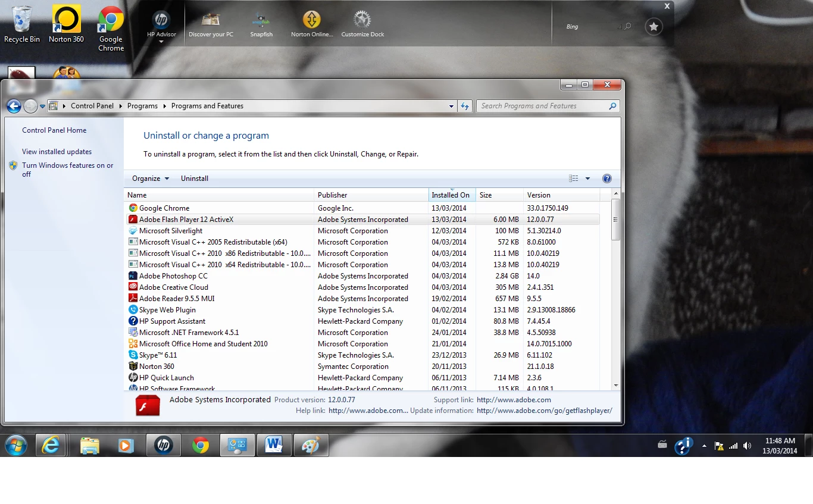This screenshot has height=504, width=813.
Task: Click the Adobe Reader 9.5.5 MUI icon
Action: tap(133, 299)
